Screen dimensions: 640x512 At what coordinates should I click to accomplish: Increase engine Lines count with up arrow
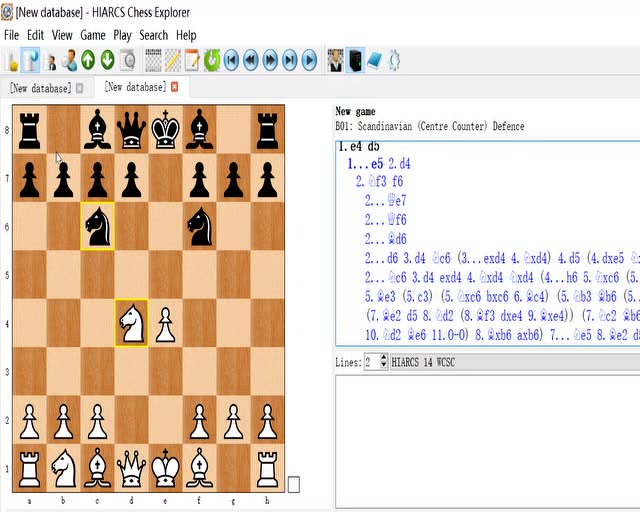point(383,358)
